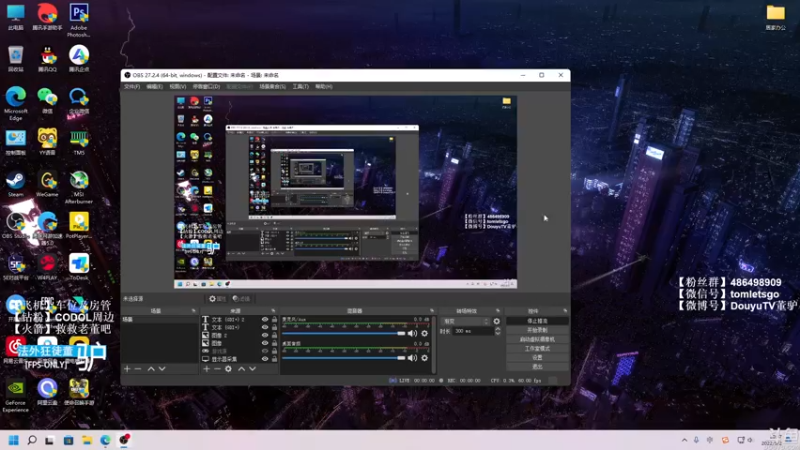The height and width of the screenshot is (450, 800).
Task: Open Tencent QQ penguin desktop shortcut
Action: [x=47, y=59]
